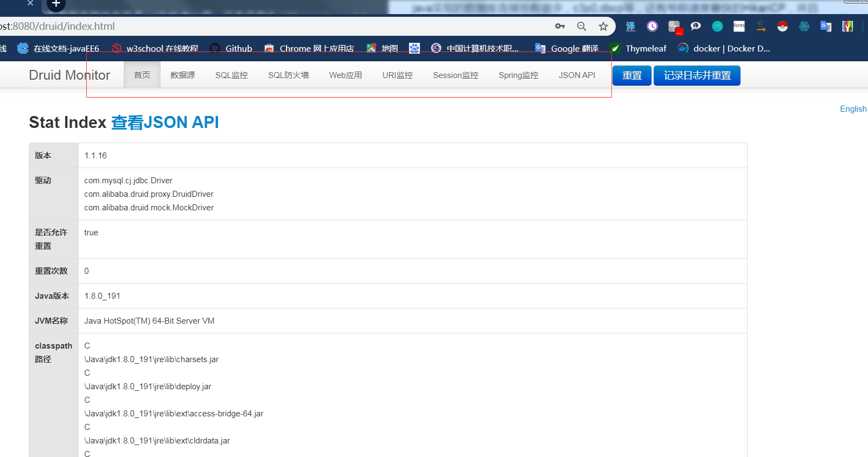
Task: Open the paragraph arrow extension icon
Action: click(761, 26)
